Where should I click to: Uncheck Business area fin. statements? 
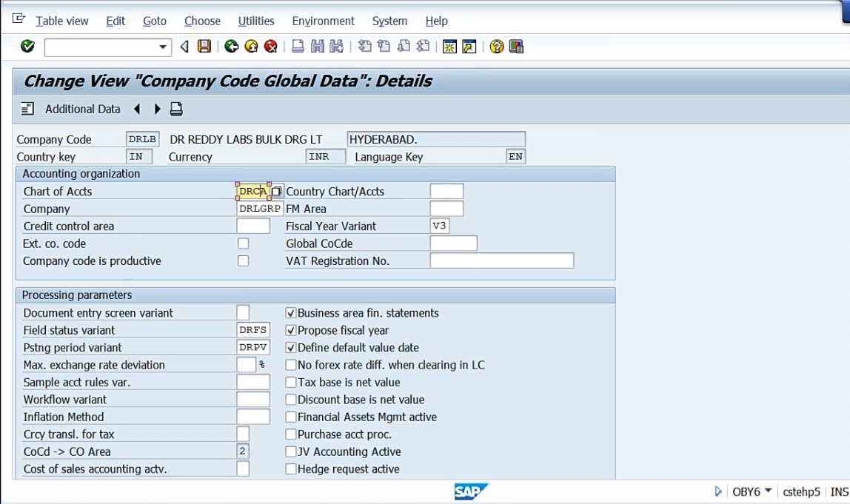click(x=291, y=313)
